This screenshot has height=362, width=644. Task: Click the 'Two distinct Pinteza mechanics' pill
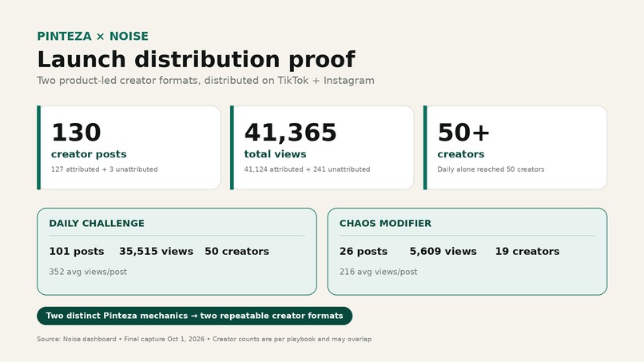coord(195,316)
